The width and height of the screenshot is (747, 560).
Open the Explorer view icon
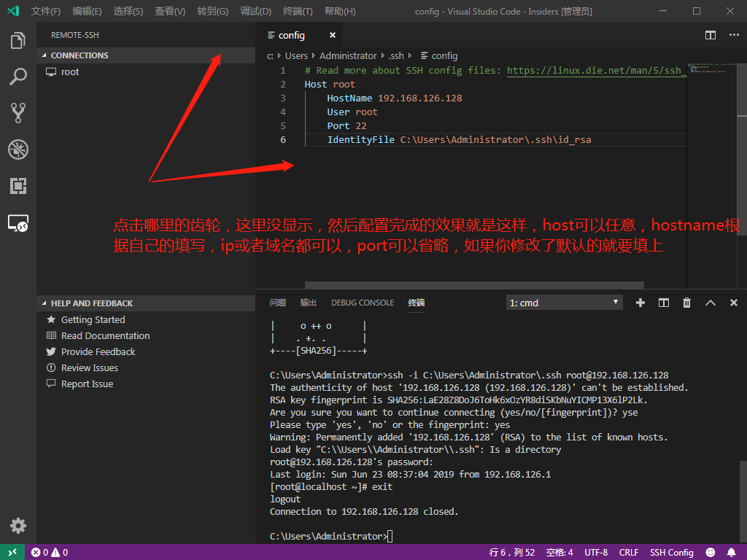point(18,41)
